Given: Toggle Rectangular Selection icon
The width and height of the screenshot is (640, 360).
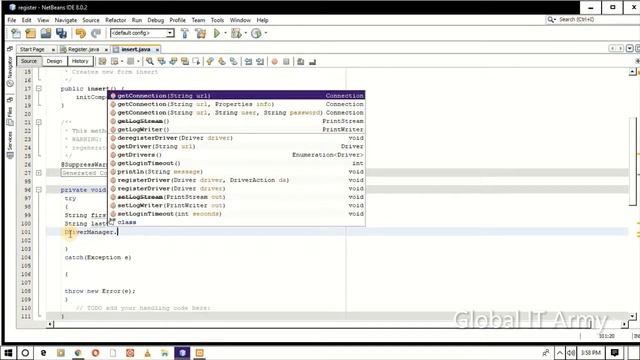Looking at the screenshot, I should 196,62.
